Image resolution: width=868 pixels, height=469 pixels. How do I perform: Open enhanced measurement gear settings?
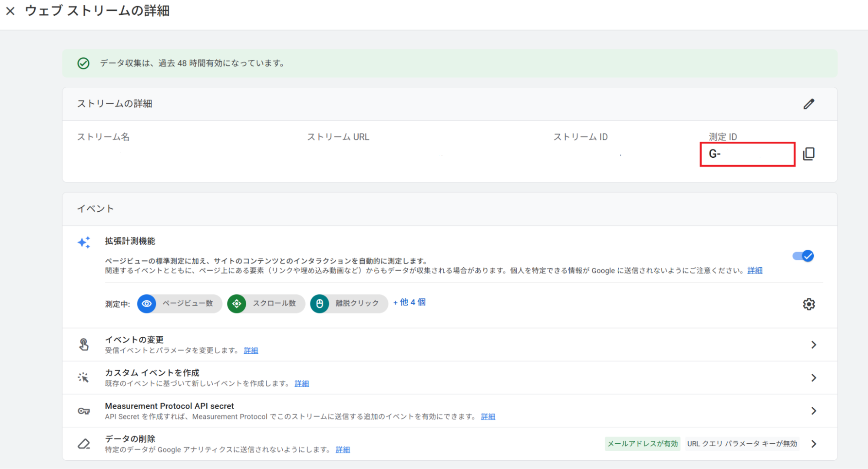pos(809,304)
